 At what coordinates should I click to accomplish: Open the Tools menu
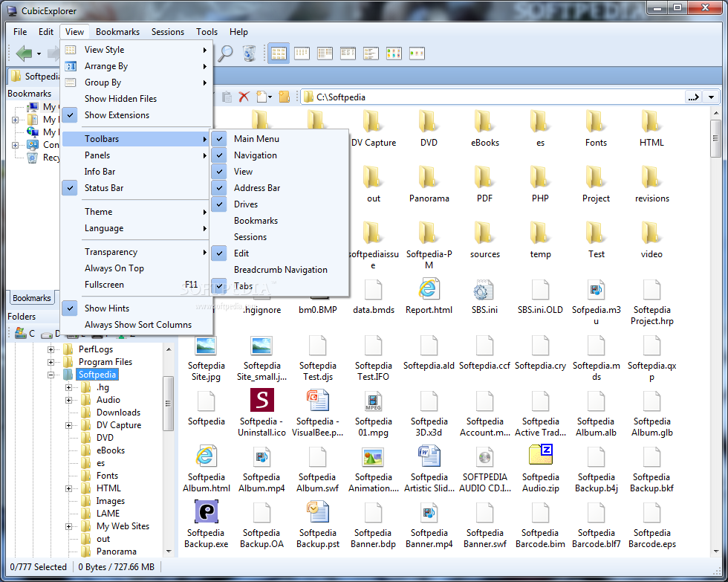[x=207, y=31]
